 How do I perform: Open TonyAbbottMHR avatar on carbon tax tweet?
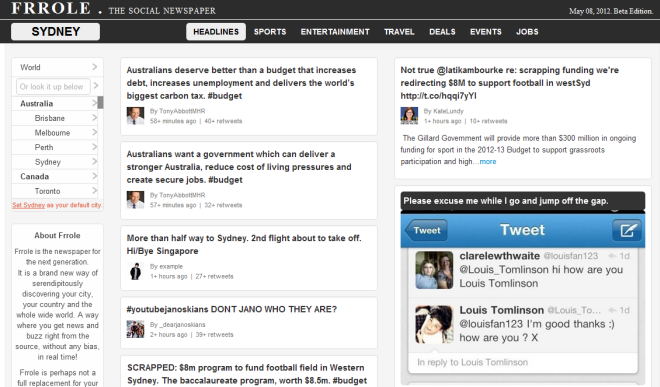tap(135, 116)
